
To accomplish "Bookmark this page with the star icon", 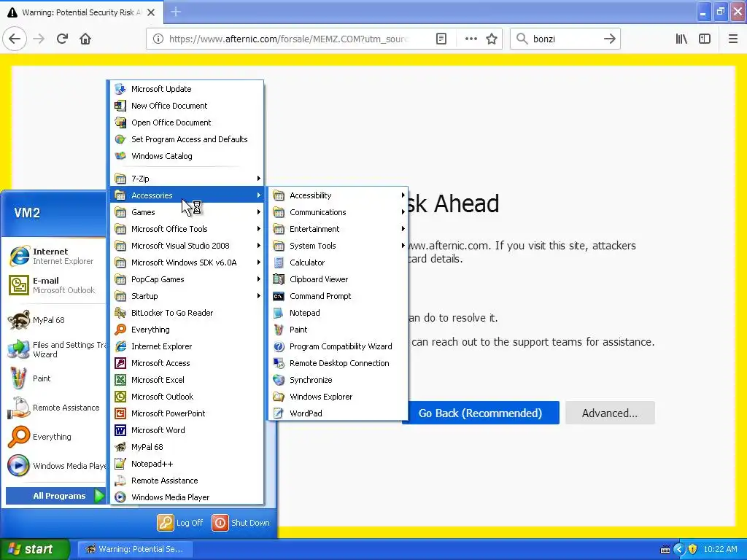I will 492,39.
